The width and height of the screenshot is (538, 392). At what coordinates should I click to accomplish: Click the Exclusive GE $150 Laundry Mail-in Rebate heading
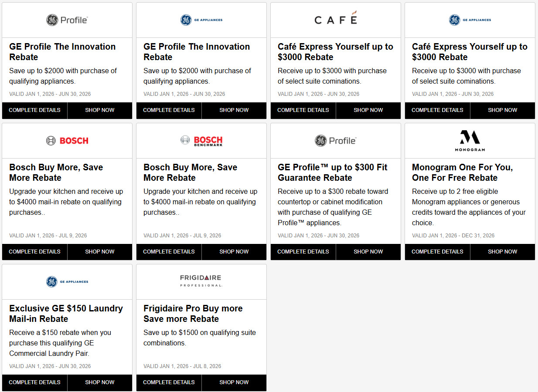pos(66,314)
